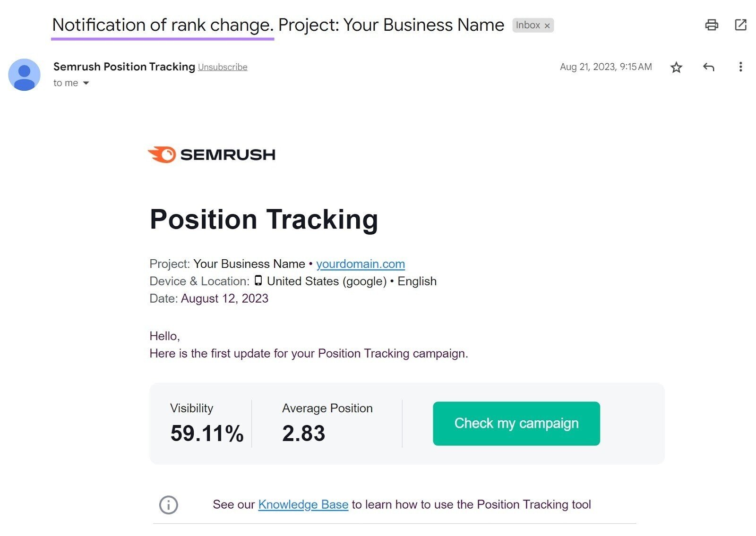Open more email options menu
756x536 pixels.
(740, 67)
